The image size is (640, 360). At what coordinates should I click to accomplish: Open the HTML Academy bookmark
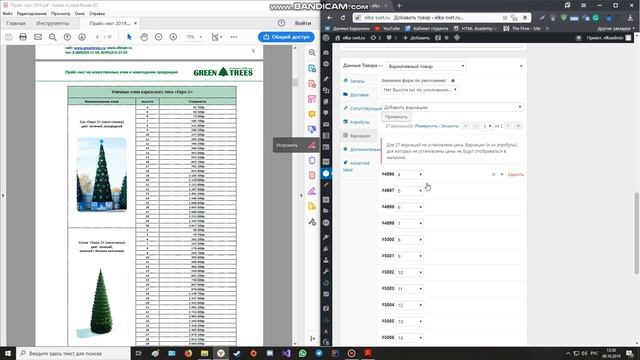[476, 29]
